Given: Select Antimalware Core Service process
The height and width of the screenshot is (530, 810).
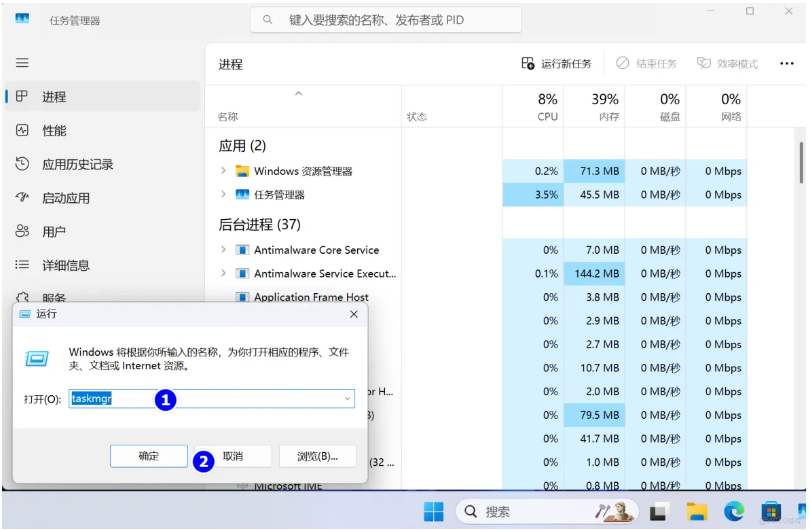Looking at the screenshot, I should [316, 250].
